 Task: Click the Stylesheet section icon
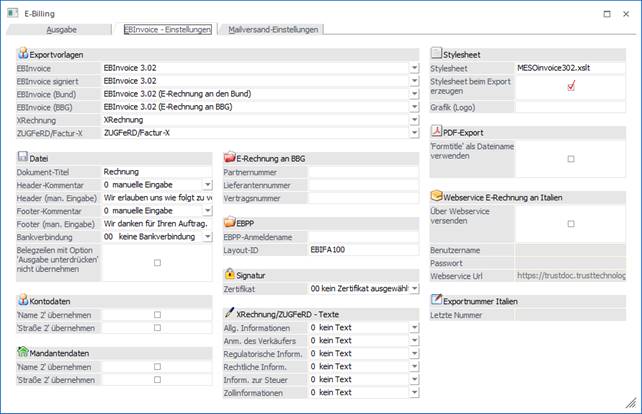click(x=436, y=52)
